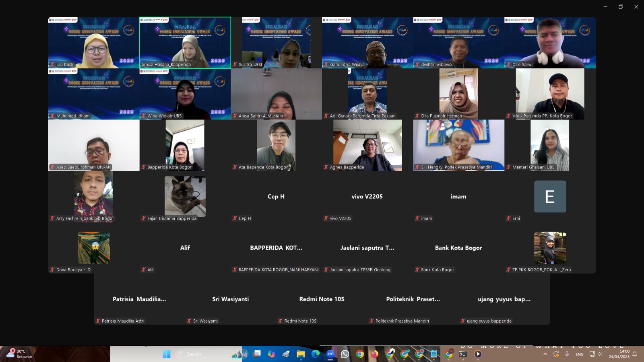Click 'Patrisia Maudilia...' participant name
This screenshot has height=362, width=644.
[x=139, y=299]
